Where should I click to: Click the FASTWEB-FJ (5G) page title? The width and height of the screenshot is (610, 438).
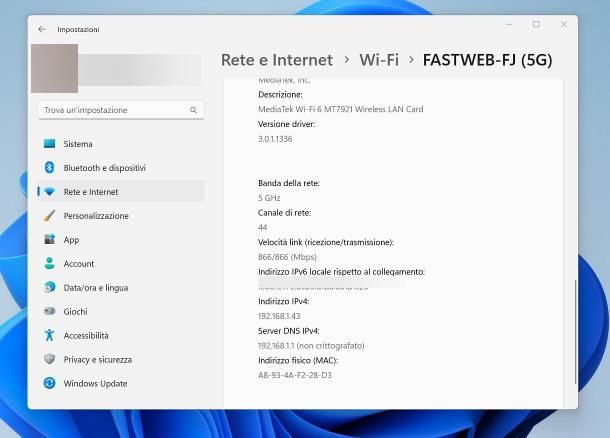pyautogui.click(x=487, y=60)
